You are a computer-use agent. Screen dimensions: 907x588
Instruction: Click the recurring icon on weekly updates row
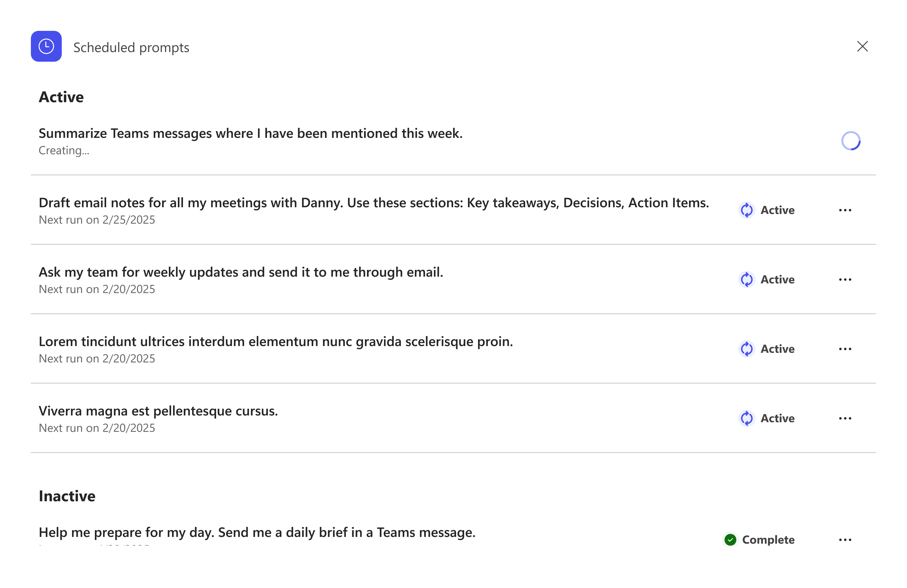tap(747, 280)
